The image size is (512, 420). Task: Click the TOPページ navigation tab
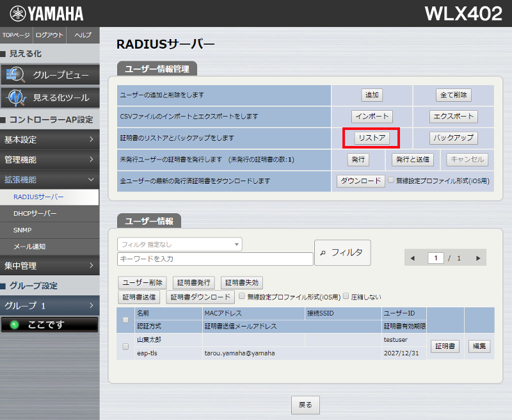point(16,35)
